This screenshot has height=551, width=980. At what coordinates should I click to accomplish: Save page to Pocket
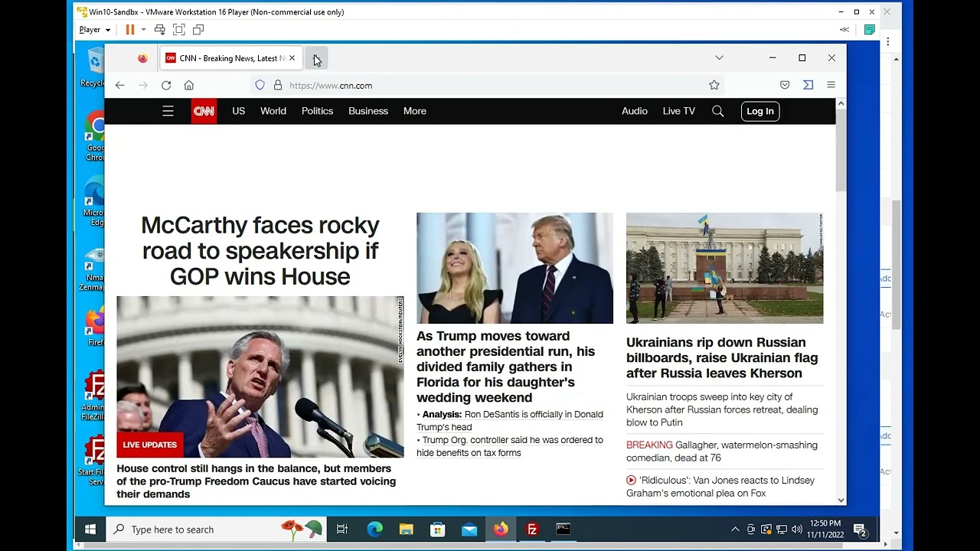(x=785, y=85)
